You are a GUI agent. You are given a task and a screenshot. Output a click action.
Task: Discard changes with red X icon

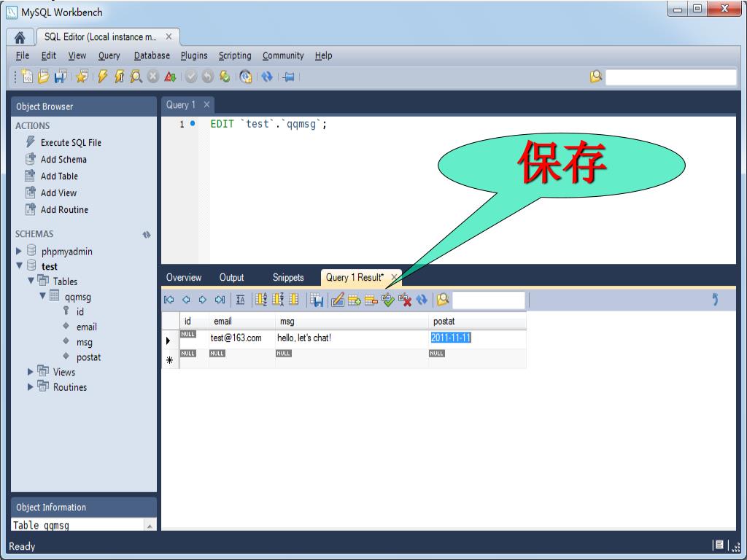[405, 300]
